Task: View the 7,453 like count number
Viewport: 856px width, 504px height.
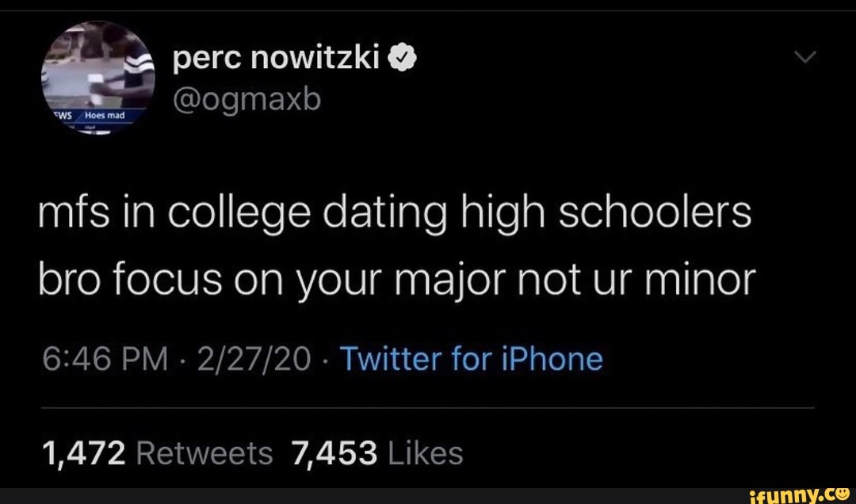Action: point(334,453)
